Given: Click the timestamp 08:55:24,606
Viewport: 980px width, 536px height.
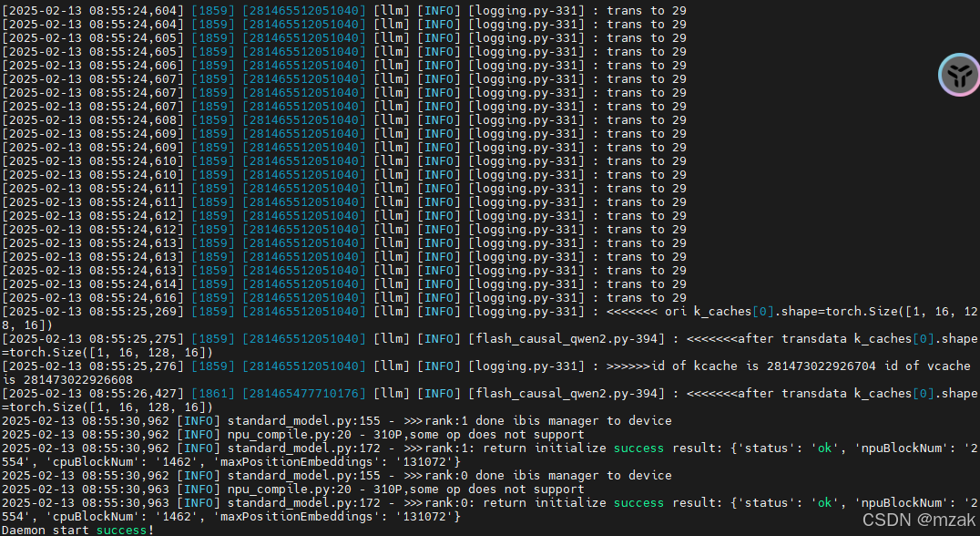Looking at the screenshot, I should 135,66.
